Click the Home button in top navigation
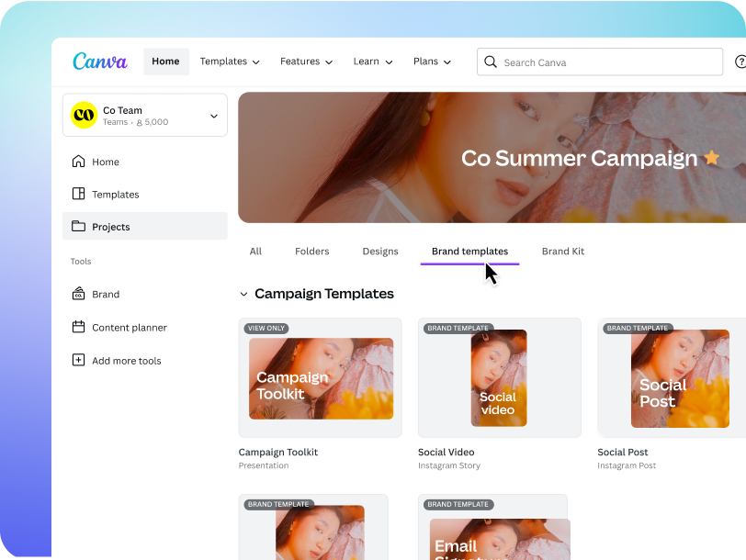This screenshot has height=560, width=746. tap(166, 62)
